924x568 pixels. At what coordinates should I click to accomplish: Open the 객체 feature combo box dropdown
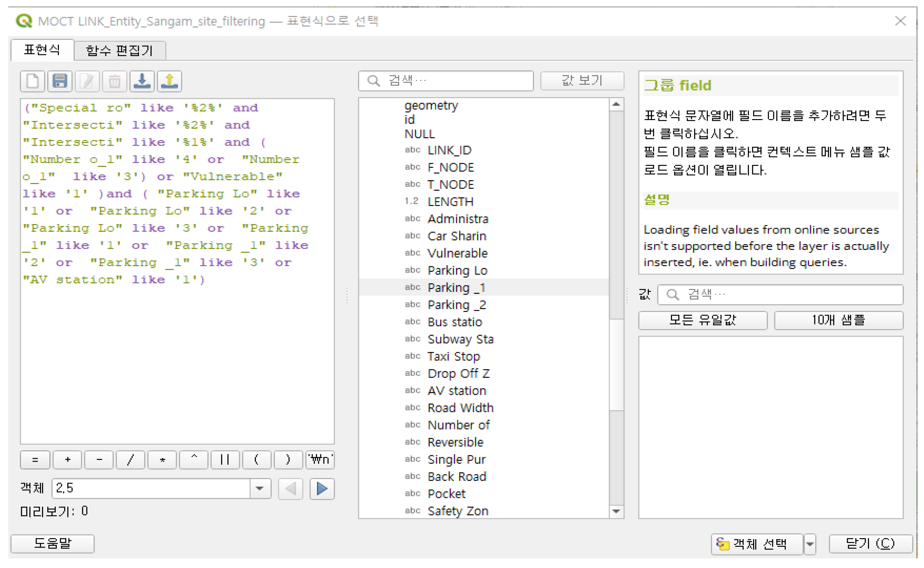pos(260,489)
